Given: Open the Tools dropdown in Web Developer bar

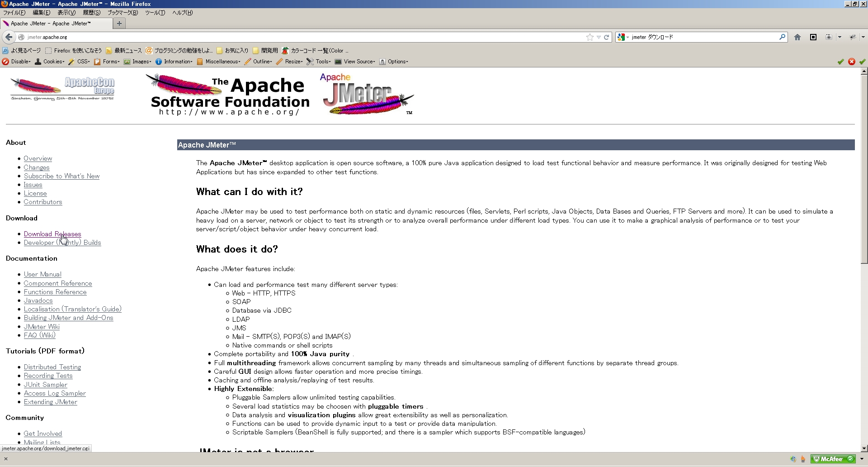Looking at the screenshot, I should 319,62.
